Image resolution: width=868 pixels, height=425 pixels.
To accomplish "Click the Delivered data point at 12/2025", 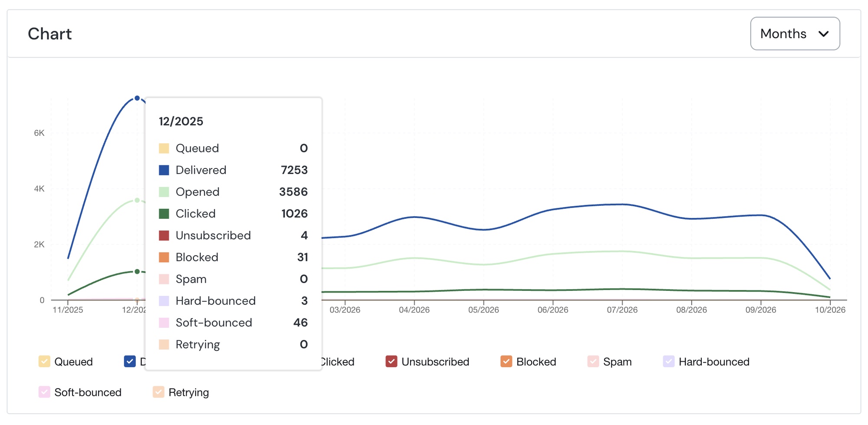I will [137, 98].
